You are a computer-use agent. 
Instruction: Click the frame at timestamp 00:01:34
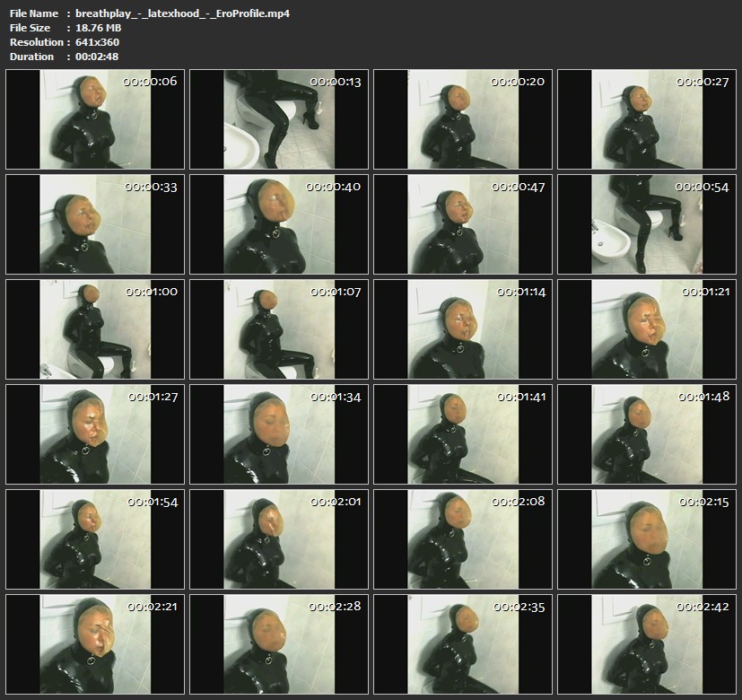278,434
